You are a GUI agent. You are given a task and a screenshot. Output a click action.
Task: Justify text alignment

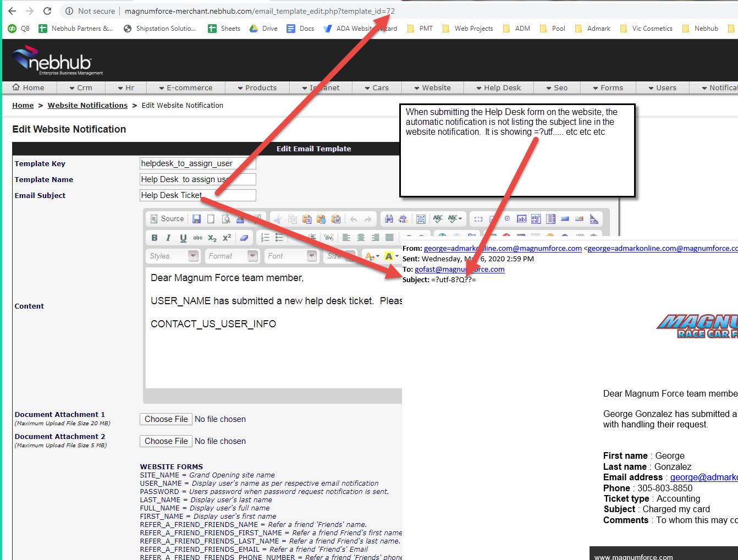tap(389, 238)
